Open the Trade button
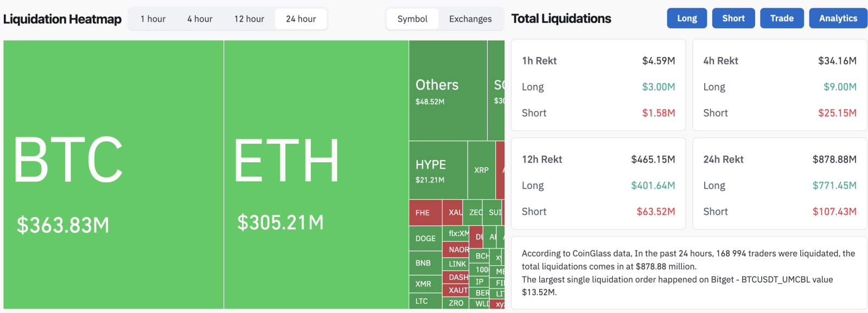868x313 pixels. point(782,18)
